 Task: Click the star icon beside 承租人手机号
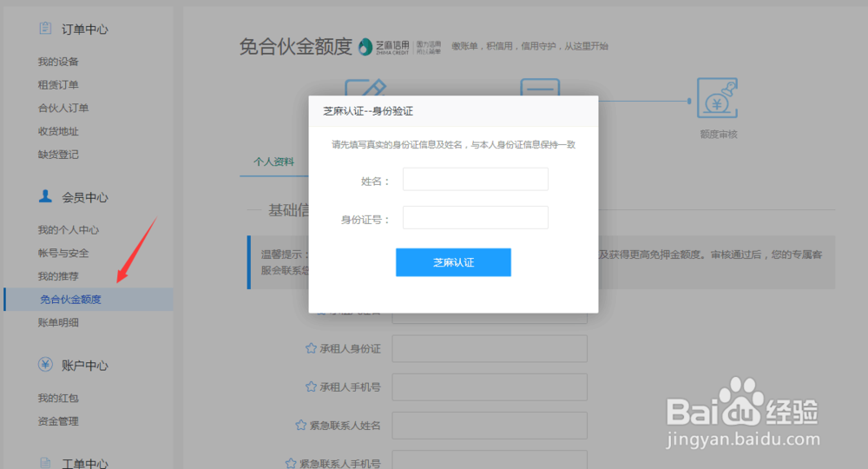click(311, 386)
